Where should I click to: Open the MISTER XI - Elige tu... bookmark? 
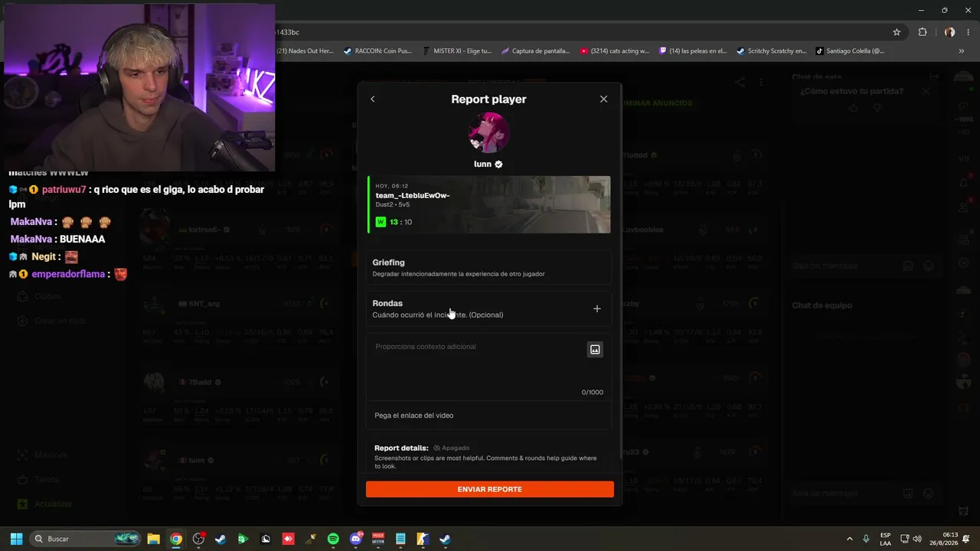coord(457,51)
